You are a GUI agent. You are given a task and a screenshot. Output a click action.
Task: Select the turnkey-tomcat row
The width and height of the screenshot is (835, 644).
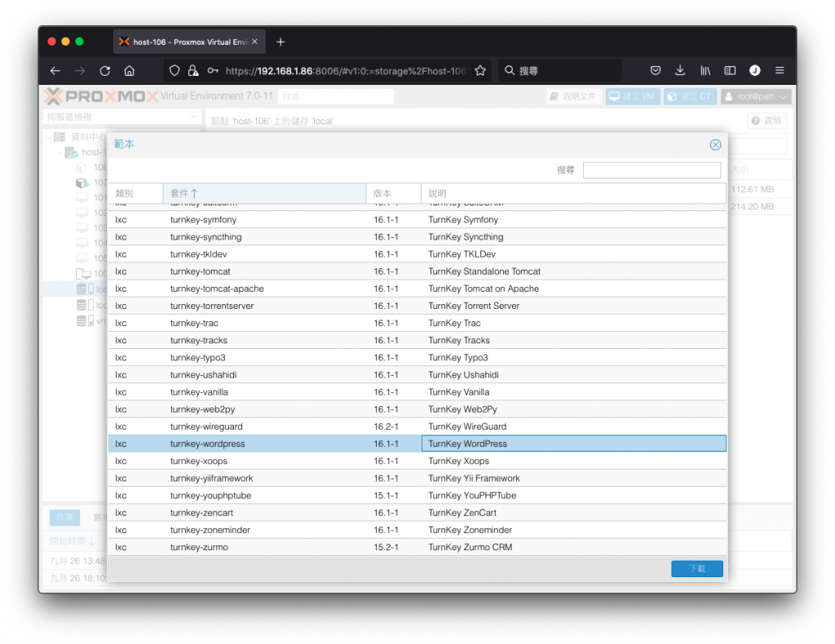tap(417, 271)
